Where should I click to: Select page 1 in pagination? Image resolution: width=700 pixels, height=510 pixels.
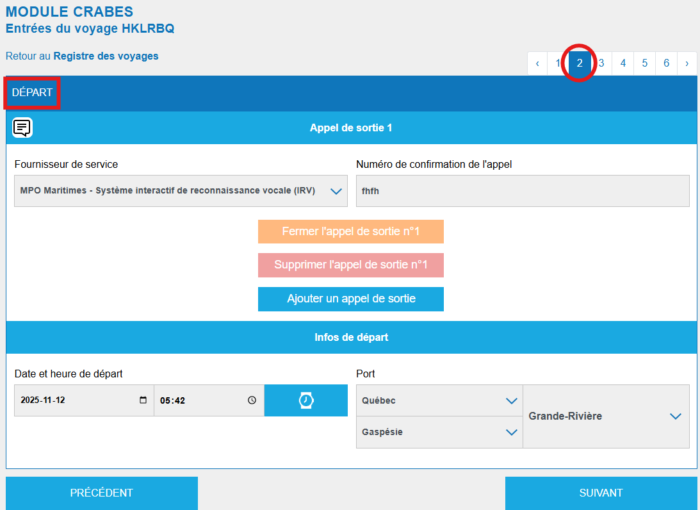[x=558, y=63]
